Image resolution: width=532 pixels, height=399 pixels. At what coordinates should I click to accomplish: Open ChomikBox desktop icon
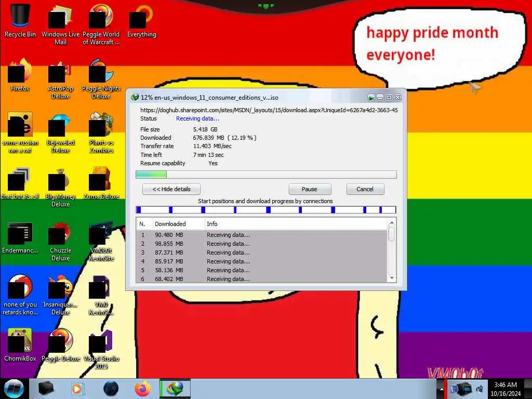point(20,345)
